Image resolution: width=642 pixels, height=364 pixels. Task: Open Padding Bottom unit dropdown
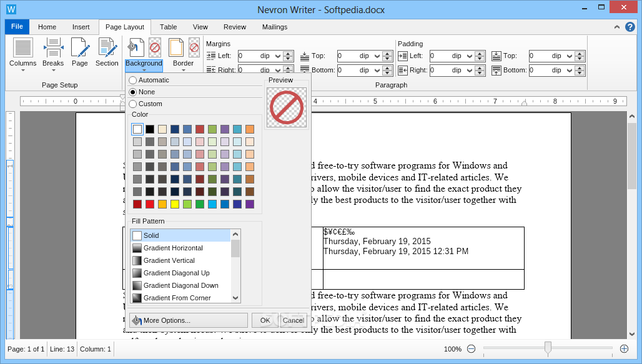point(569,71)
